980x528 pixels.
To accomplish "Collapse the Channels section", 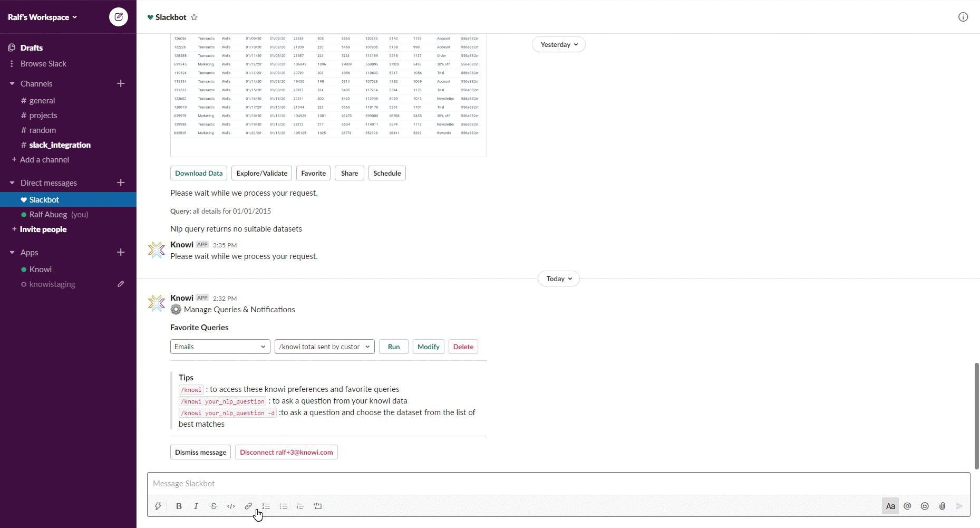I will [x=12, y=83].
